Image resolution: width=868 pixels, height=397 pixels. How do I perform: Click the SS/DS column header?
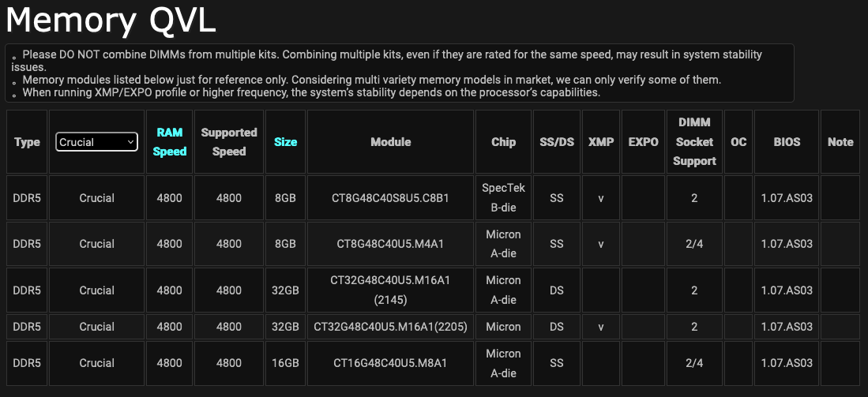click(557, 142)
